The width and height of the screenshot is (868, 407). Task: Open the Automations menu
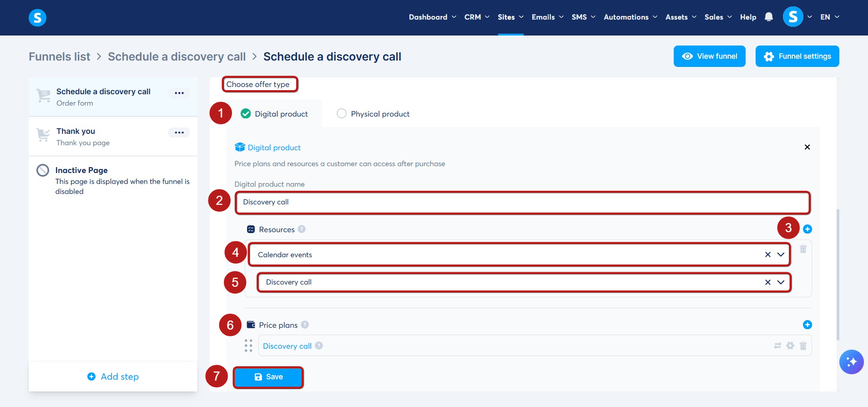coord(631,17)
